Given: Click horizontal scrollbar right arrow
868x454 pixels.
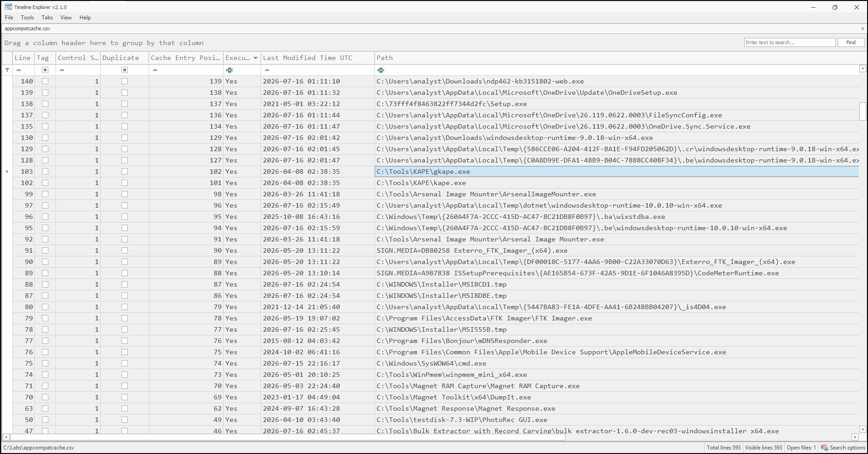Looking at the screenshot, I should click(854, 437).
